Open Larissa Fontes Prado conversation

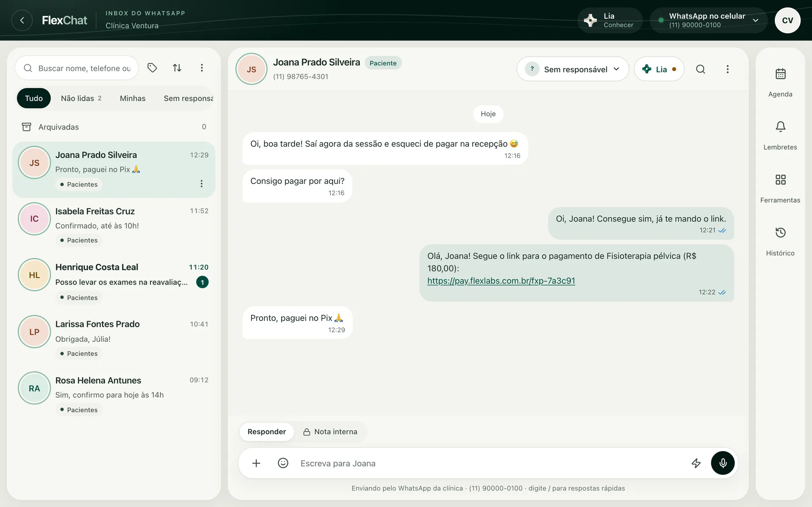pos(114,338)
